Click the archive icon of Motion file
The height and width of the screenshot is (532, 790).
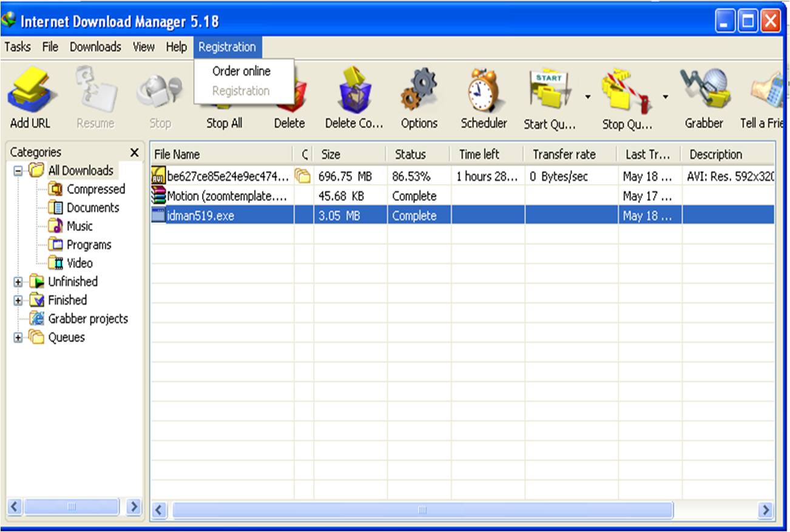(158, 196)
